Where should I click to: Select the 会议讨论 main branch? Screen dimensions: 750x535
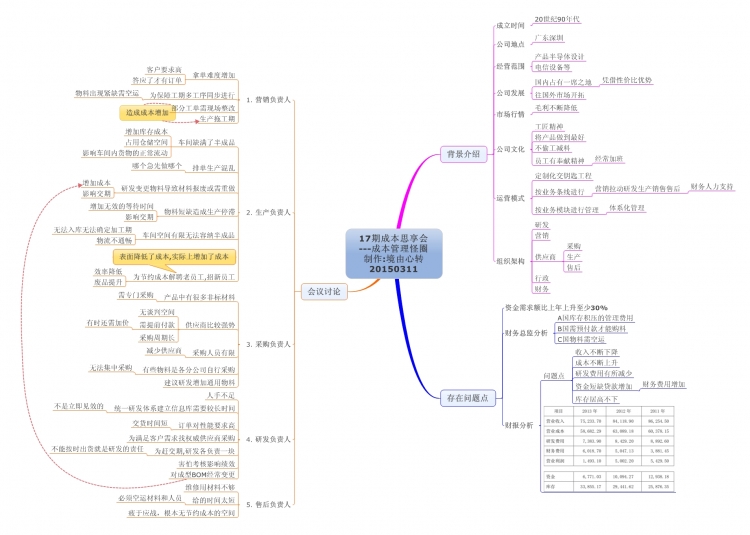[x=321, y=291]
